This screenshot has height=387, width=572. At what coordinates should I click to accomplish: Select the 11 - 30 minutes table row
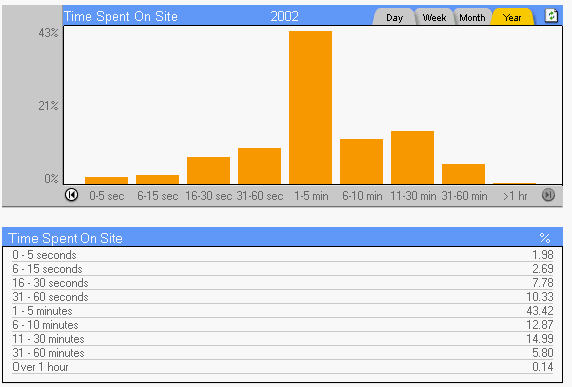[x=283, y=338]
